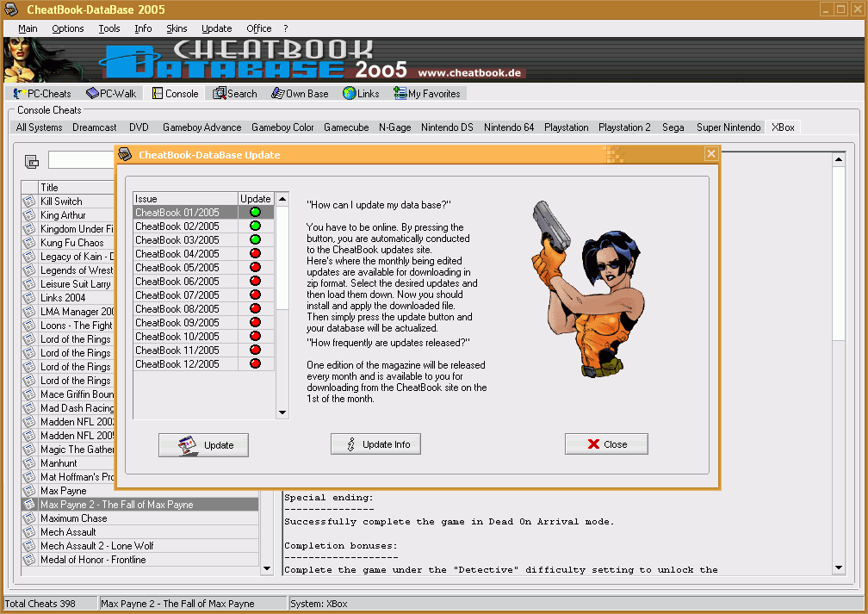Close the update dialog with Close button
868x614 pixels.
606,444
